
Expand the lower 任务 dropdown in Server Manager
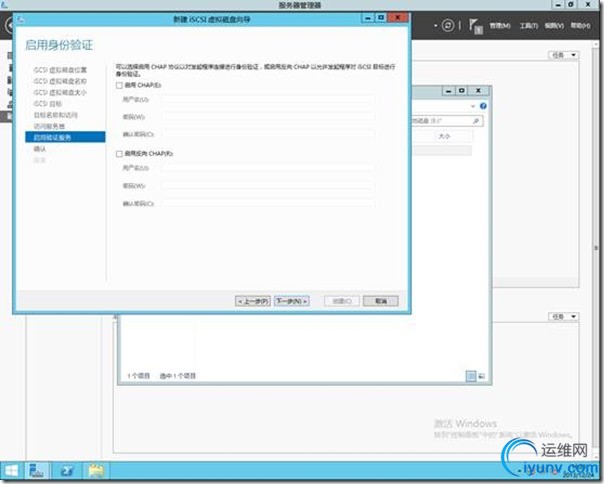pos(564,316)
